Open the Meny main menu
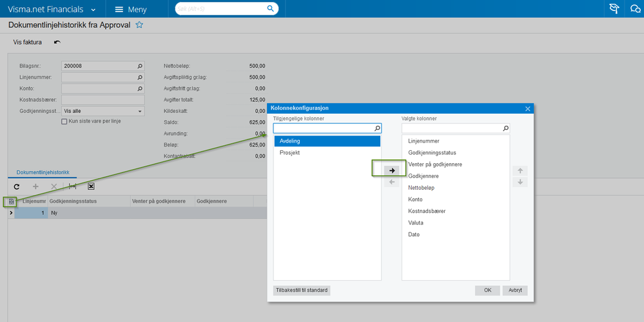The height and width of the screenshot is (322, 644). pos(131,10)
